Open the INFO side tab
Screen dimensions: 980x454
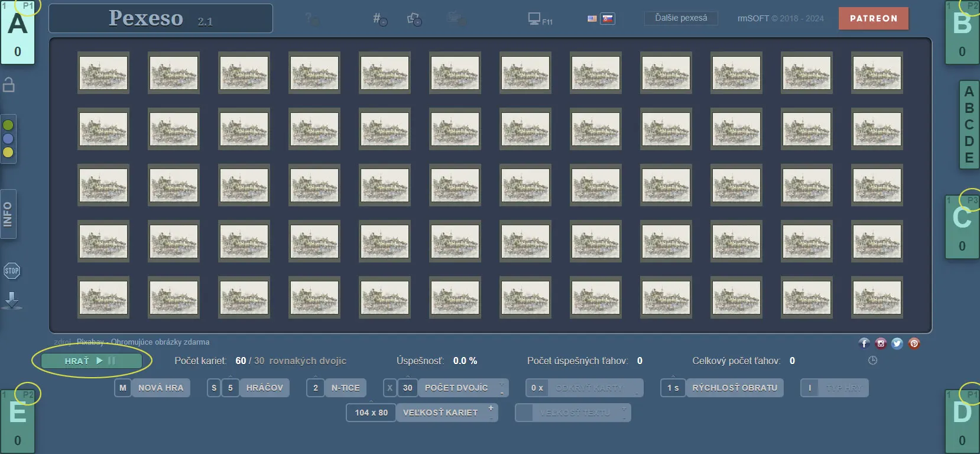click(x=8, y=214)
